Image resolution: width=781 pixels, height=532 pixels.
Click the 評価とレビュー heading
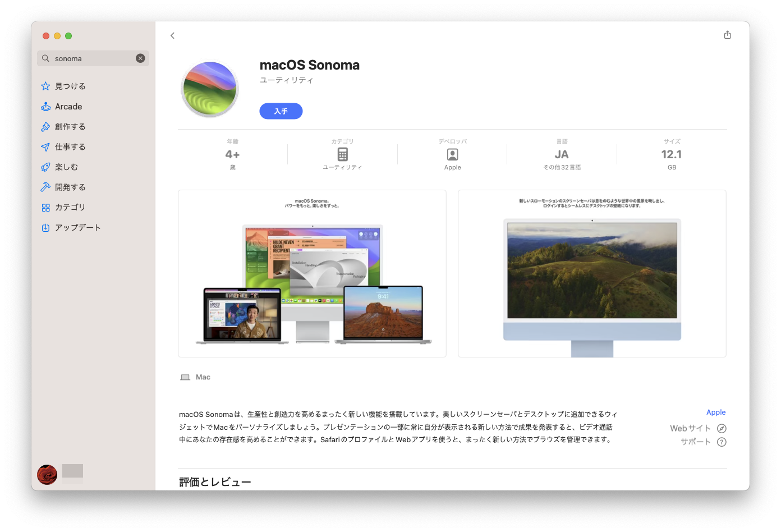click(215, 482)
